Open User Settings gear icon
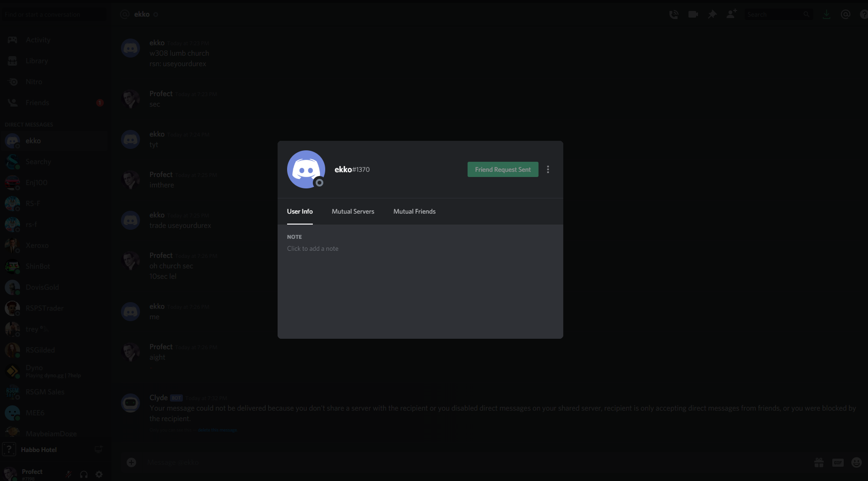Viewport: 868px width, 481px height. [99, 474]
